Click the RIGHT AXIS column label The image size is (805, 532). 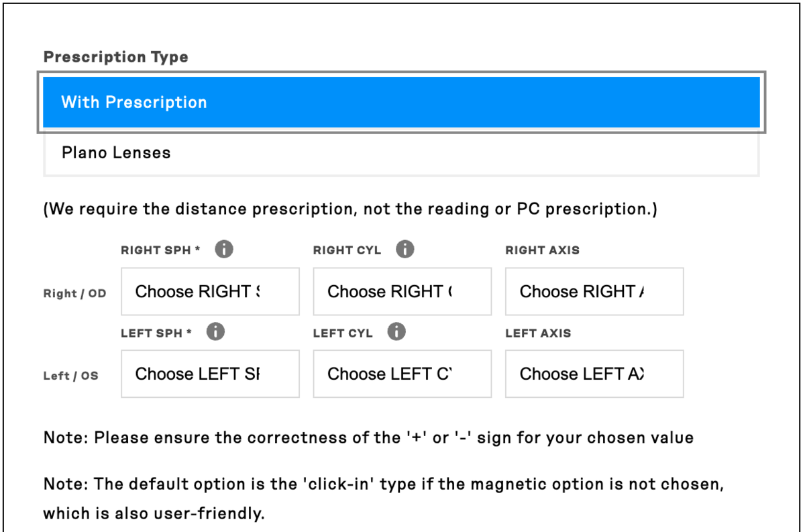point(543,250)
